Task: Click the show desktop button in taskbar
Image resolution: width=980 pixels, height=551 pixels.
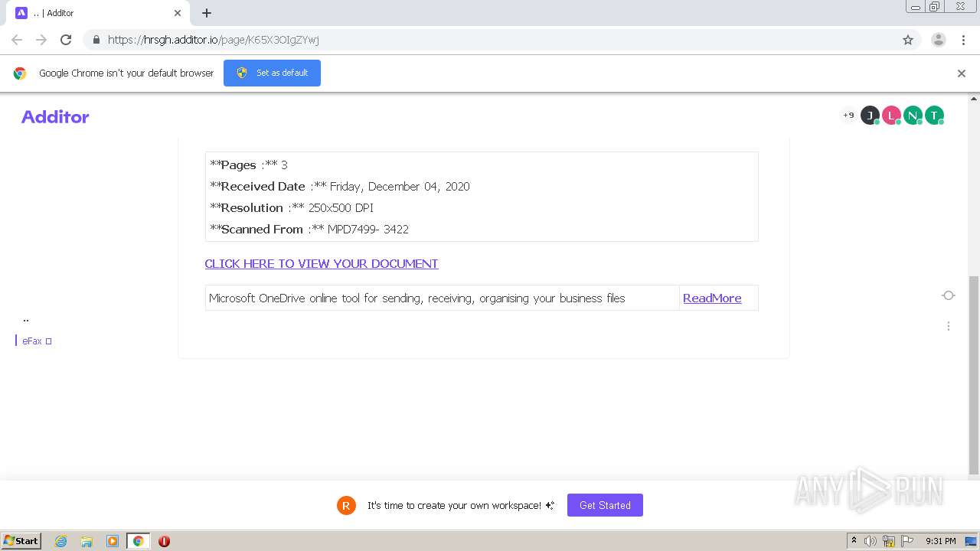Action: coord(972,541)
